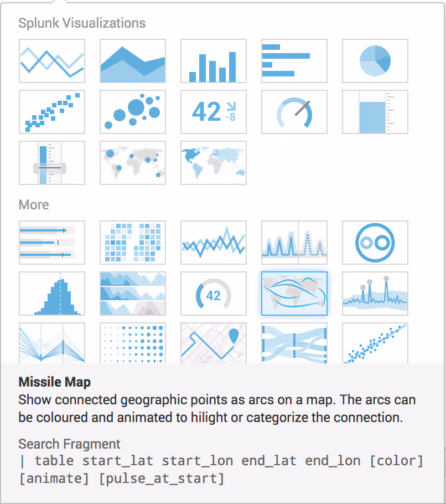Choose the Radial Gauge visualization
This screenshot has height=504, width=446.
(294, 112)
